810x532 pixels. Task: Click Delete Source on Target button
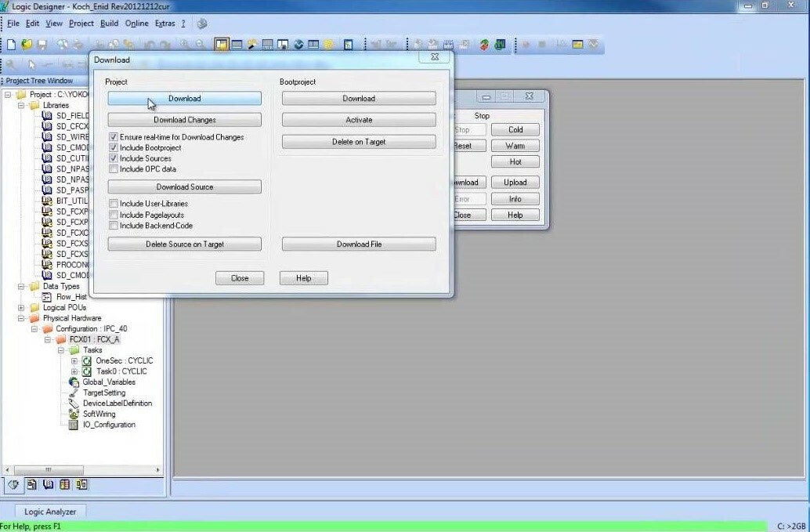(184, 244)
